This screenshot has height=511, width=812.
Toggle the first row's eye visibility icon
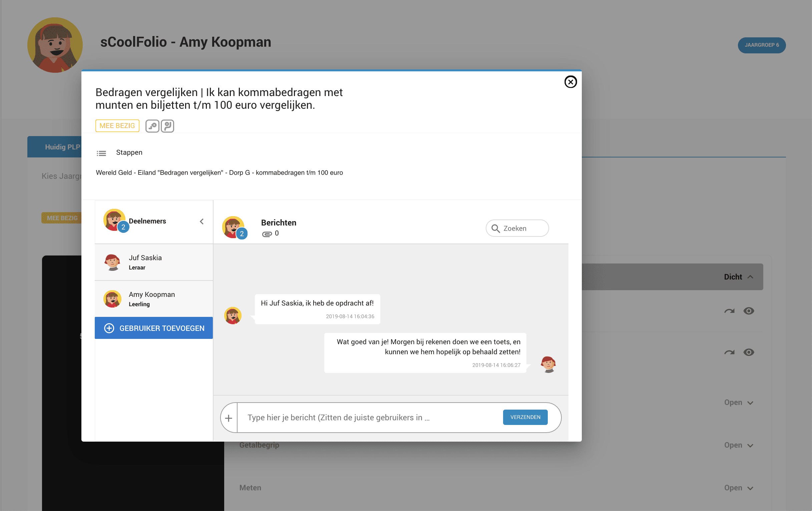click(x=749, y=311)
